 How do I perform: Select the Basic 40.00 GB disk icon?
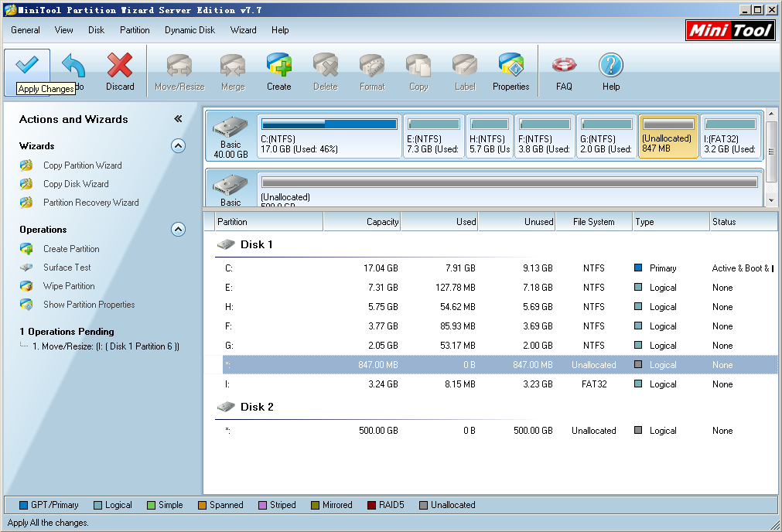pyautogui.click(x=231, y=127)
